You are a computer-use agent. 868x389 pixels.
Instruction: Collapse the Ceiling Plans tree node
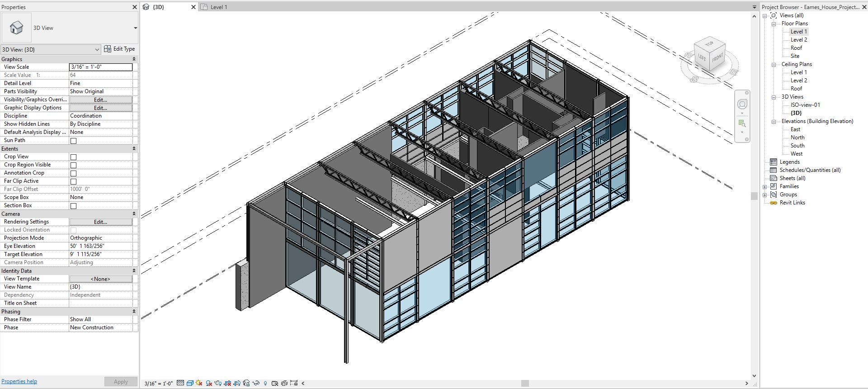(774, 65)
